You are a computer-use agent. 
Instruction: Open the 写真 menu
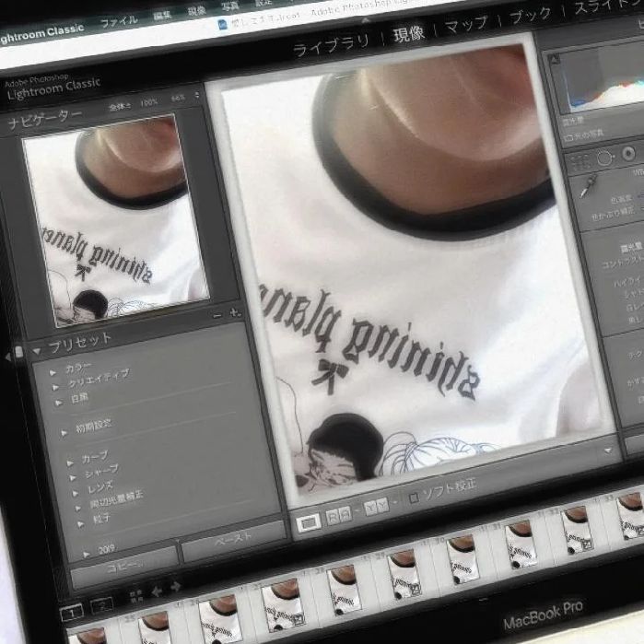(230, 6)
